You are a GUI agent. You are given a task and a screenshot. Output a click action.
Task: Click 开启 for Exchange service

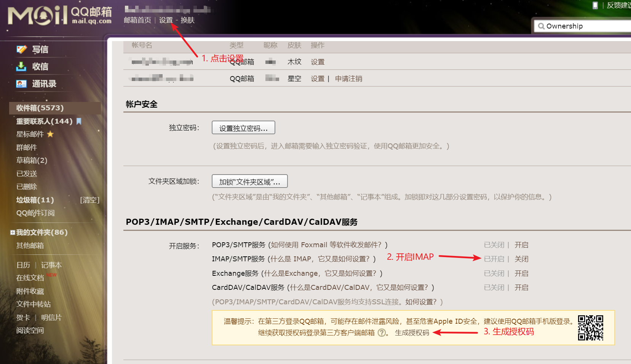(x=522, y=273)
